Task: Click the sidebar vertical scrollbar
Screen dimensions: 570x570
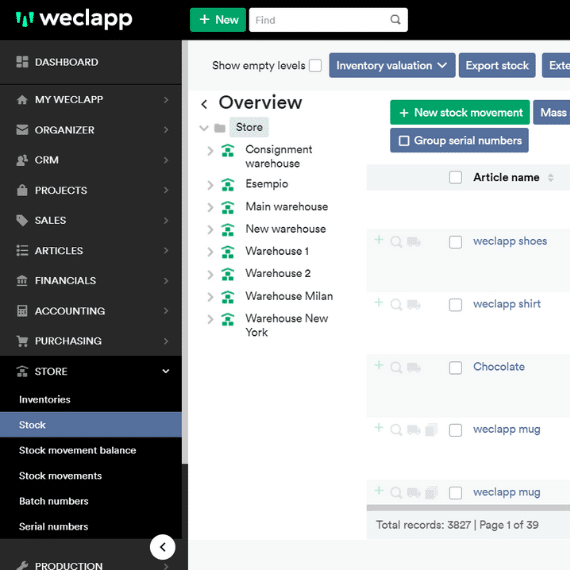Action: [x=185, y=252]
